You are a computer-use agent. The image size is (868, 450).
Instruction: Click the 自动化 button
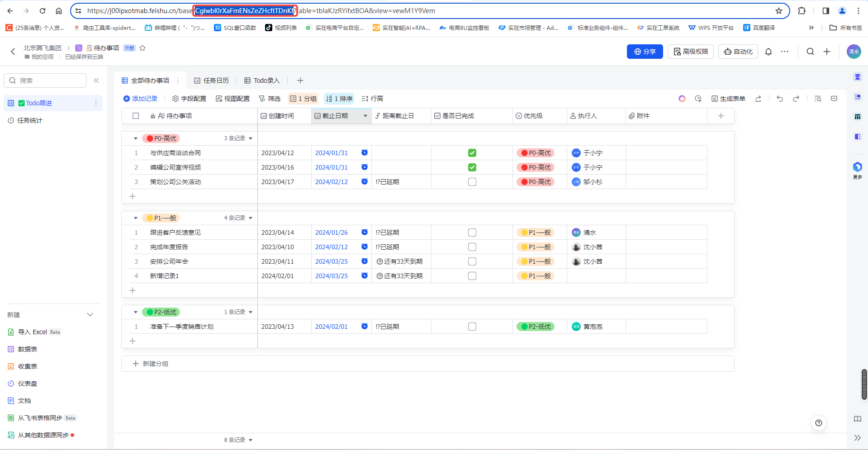tap(738, 52)
